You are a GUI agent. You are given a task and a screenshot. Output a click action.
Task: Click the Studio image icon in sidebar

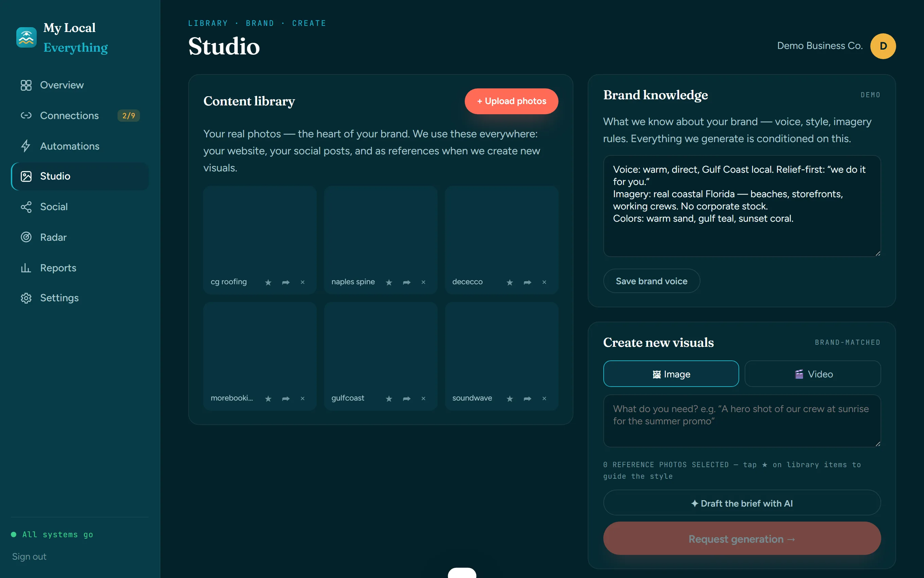pos(26,176)
